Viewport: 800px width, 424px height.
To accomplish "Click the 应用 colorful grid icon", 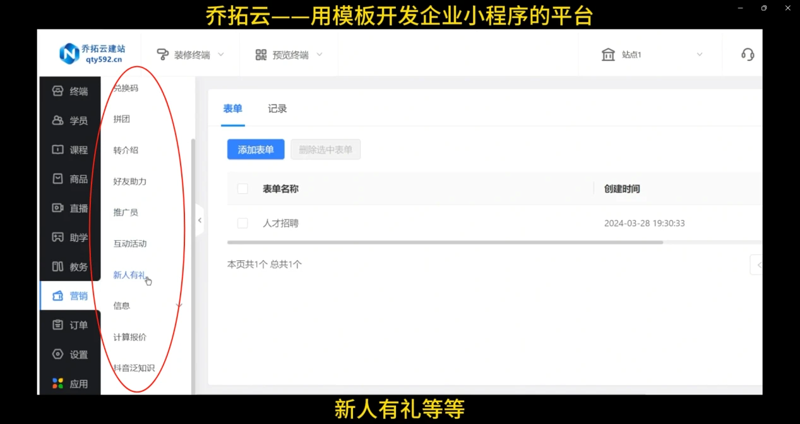I will pyautogui.click(x=58, y=383).
